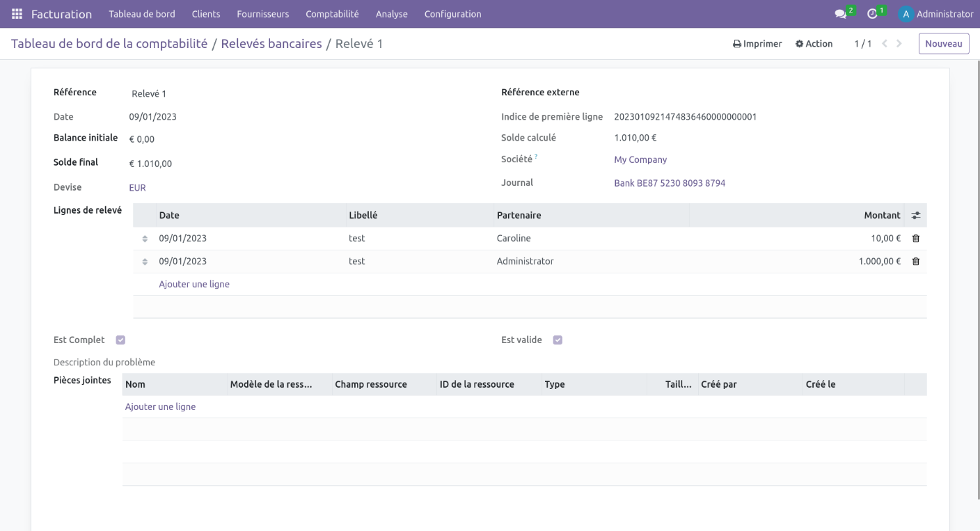
Task: Edit the Date field 09/01/2023
Action: pyautogui.click(x=152, y=117)
